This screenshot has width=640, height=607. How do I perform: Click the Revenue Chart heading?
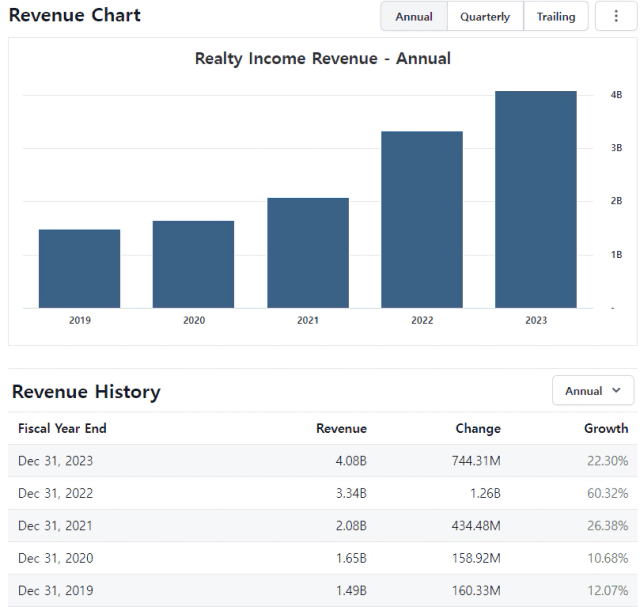75,15
